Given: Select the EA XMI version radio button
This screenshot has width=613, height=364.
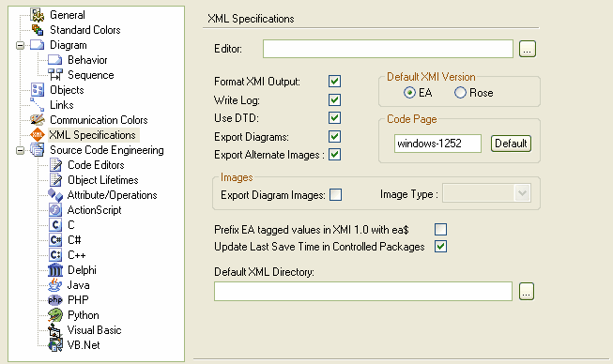Looking at the screenshot, I should [409, 93].
